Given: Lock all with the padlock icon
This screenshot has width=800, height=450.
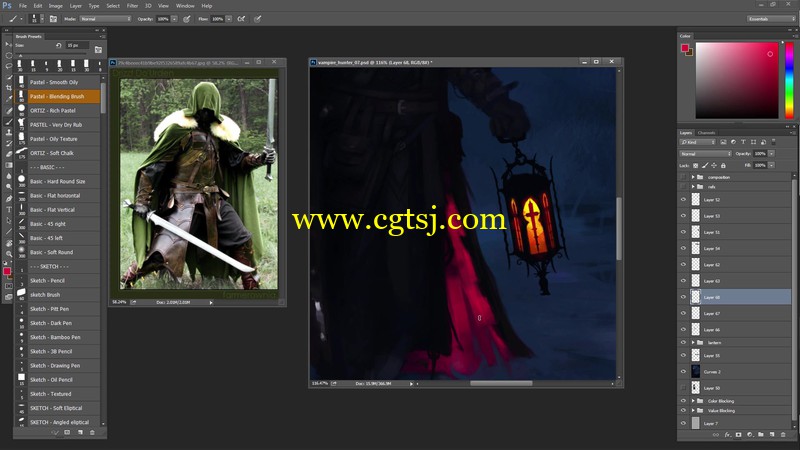Looking at the screenshot, I should coord(723,165).
